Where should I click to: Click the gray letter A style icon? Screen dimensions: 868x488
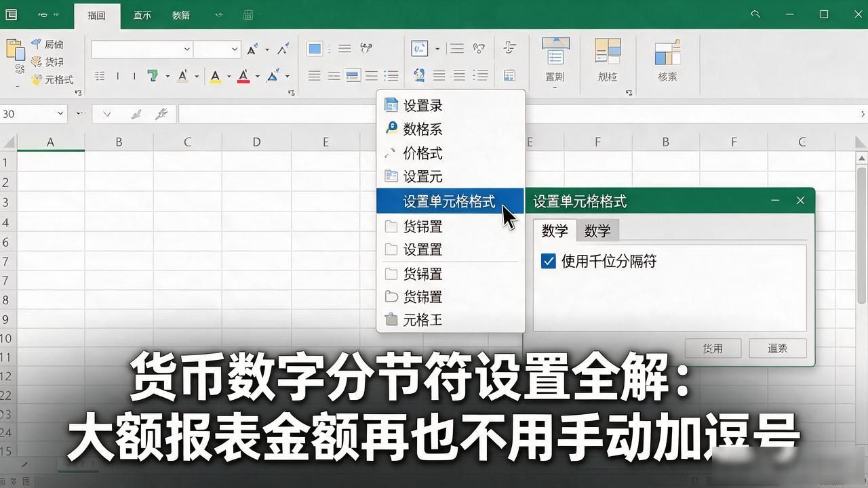pos(183,76)
